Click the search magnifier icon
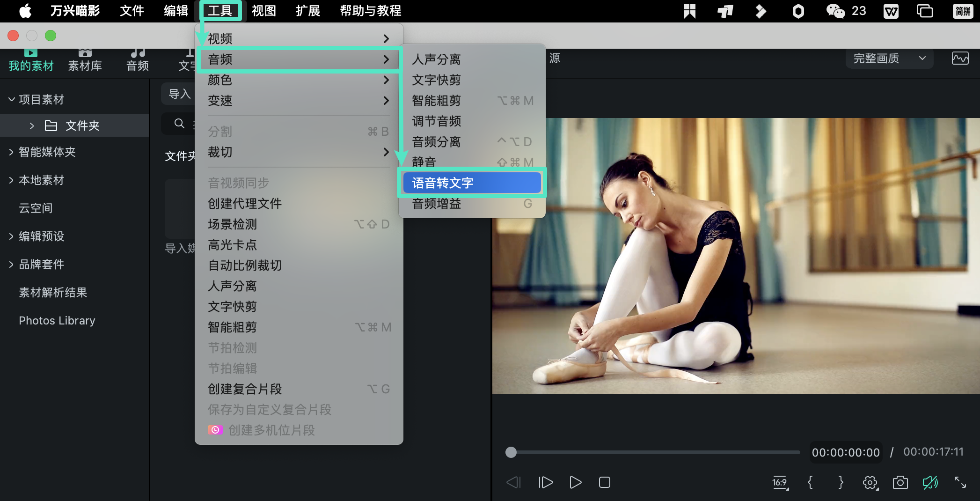The image size is (980, 501). click(179, 124)
